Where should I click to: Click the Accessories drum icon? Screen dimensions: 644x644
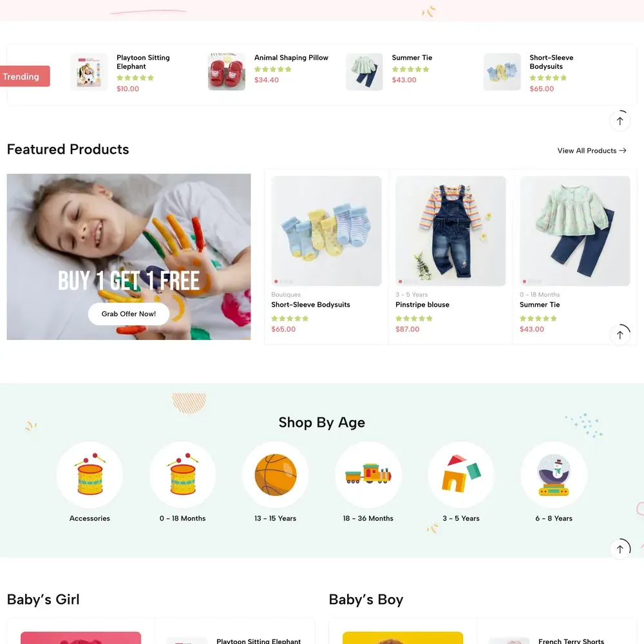90,475
